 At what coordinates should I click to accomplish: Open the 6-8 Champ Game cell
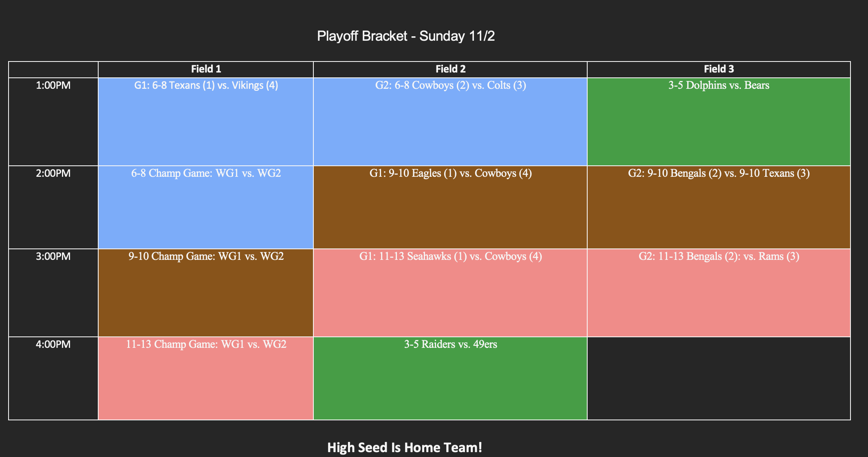206,174
